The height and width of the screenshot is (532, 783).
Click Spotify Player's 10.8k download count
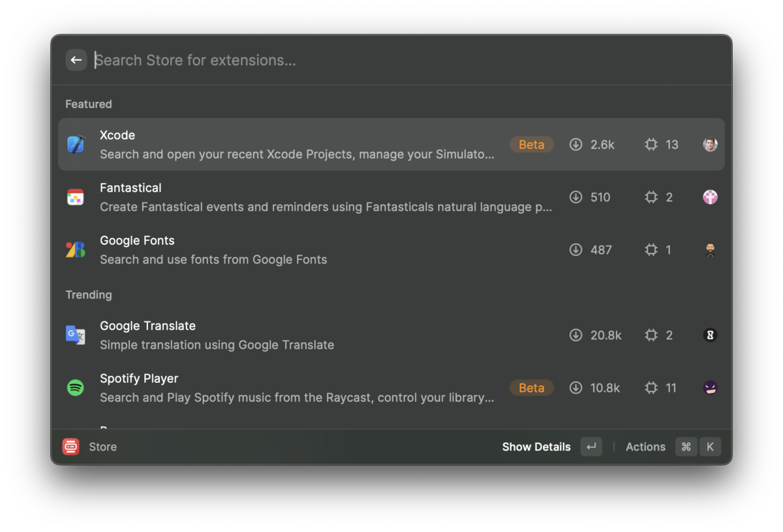pos(605,388)
